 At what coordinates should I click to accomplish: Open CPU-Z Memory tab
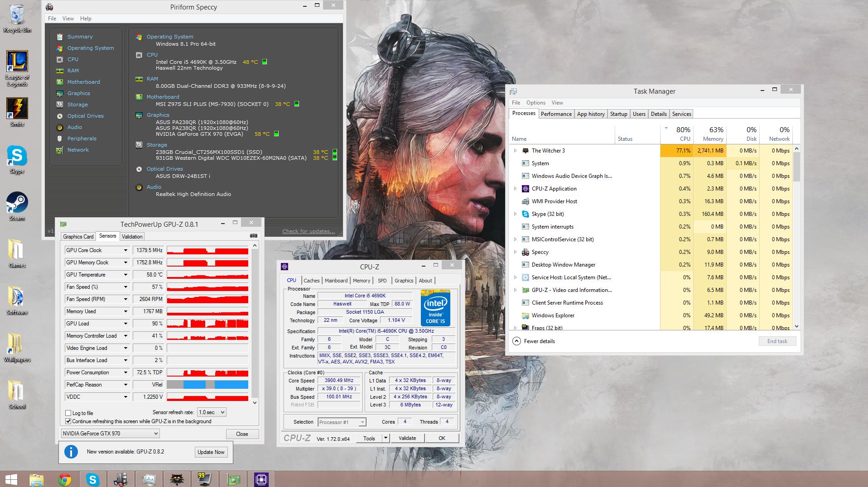362,281
